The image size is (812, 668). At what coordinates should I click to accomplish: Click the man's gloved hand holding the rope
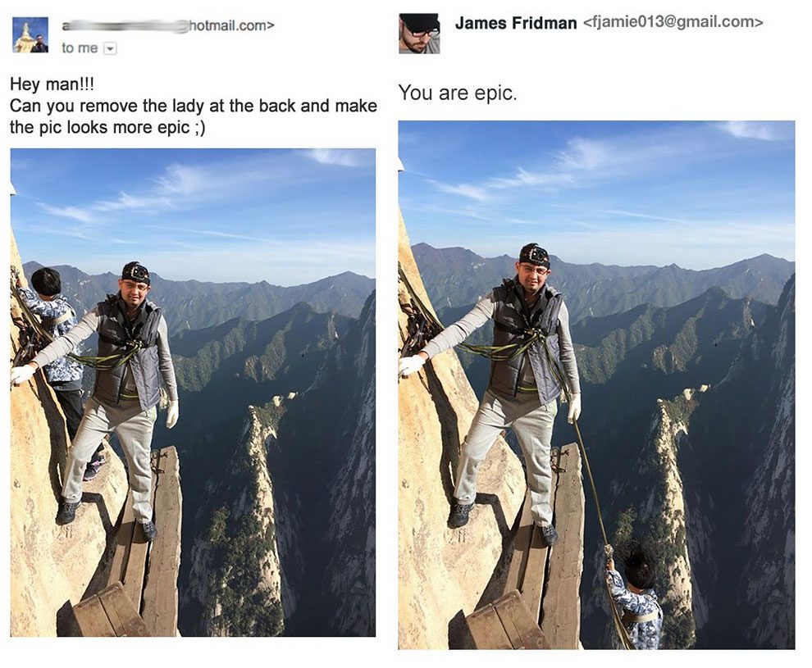[x=573, y=408]
